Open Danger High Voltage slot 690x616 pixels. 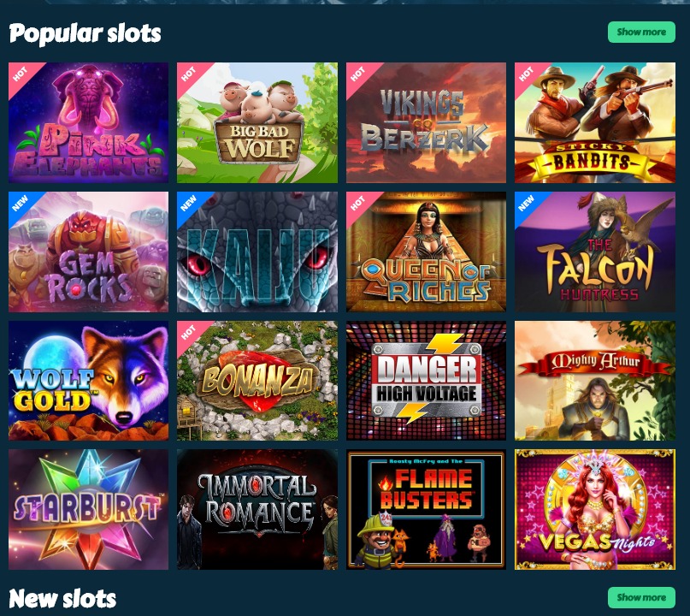tap(426, 381)
